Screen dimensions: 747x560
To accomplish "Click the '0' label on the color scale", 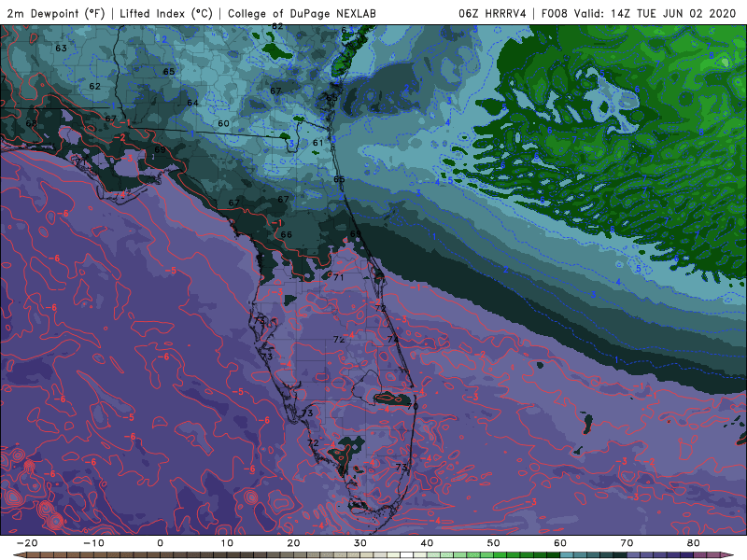I will pyautogui.click(x=160, y=543).
